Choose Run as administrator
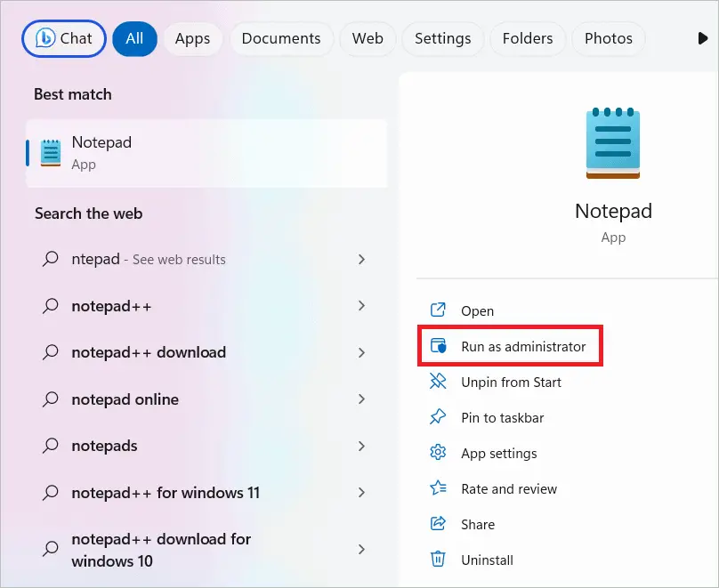The width and height of the screenshot is (719, 588). tap(522, 346)
